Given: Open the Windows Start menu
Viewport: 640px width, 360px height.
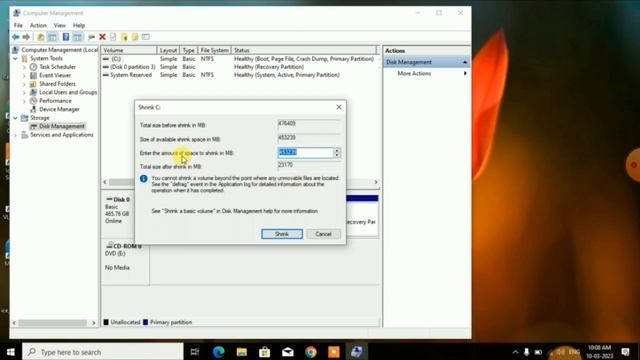Looking at the screenshot, I should click(11, 352).
